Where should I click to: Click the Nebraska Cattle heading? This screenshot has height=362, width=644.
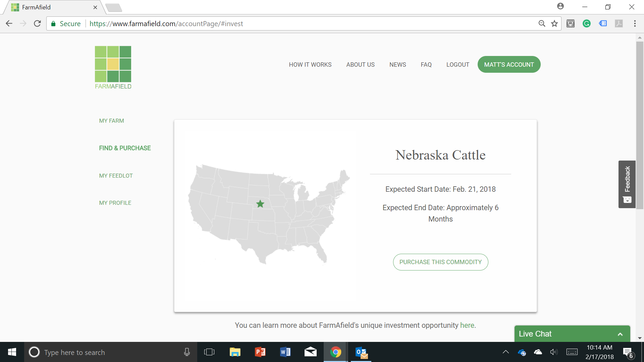click(x=440, y=155)
